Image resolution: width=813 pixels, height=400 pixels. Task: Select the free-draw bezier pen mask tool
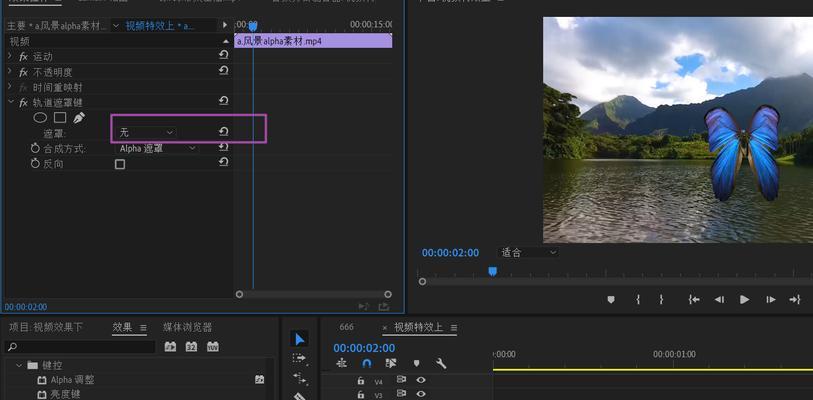pos(79,118)
